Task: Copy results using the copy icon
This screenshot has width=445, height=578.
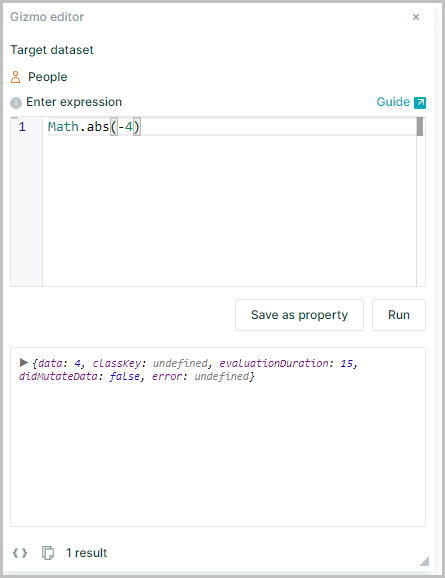Action: [48, 553]
